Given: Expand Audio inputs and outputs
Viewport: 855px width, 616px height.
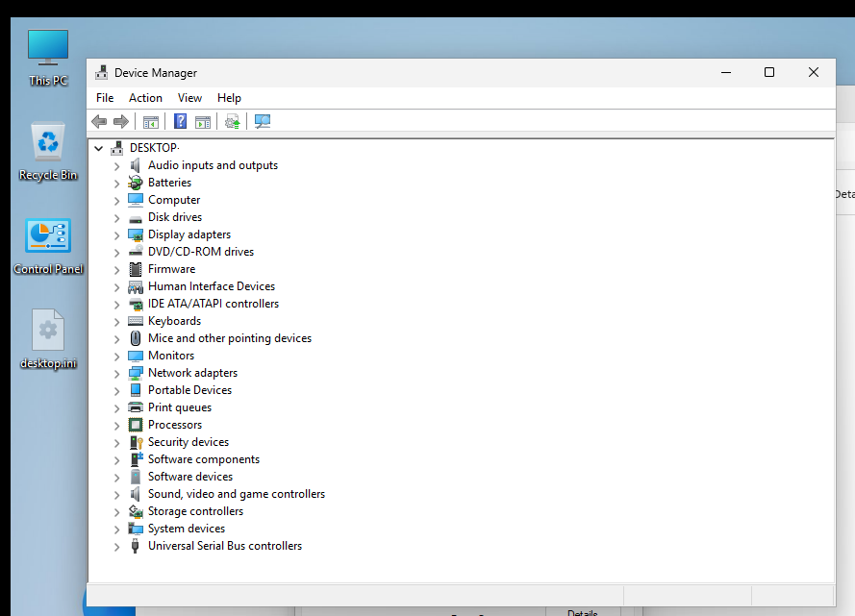Looking at the screenshot, I should [x=116, y=166].
